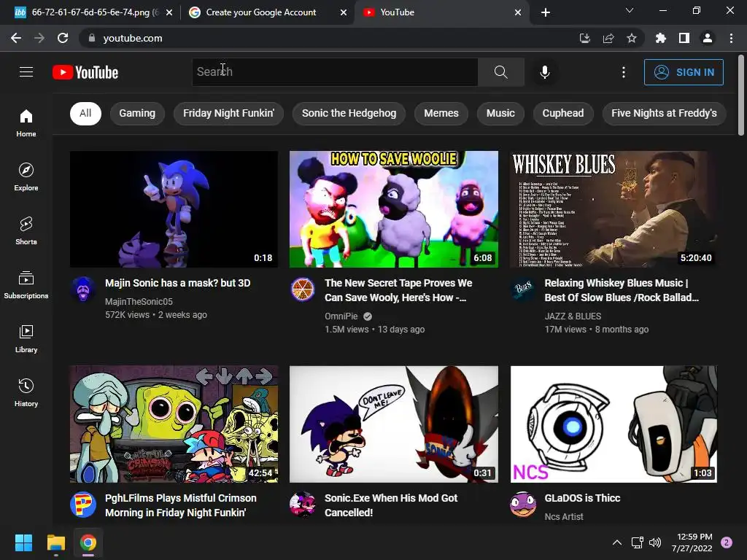Open Chrome profile icon
Image resolution: width=747 pixels, height=560 pixels.
[708, 38]
